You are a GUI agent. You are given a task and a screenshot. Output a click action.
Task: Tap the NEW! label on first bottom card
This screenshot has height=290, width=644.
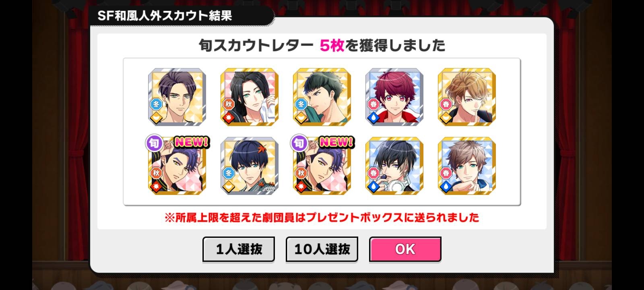(192, 142)
